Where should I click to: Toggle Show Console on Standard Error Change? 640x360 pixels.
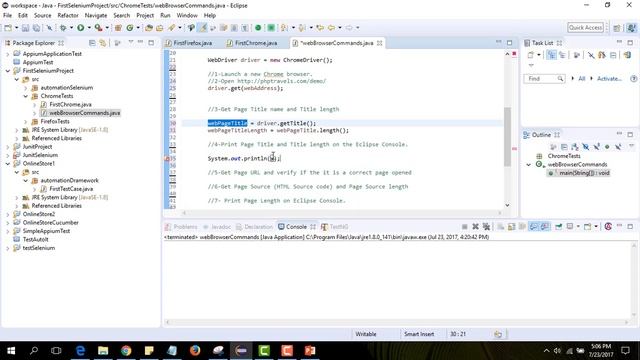point(544,227)
